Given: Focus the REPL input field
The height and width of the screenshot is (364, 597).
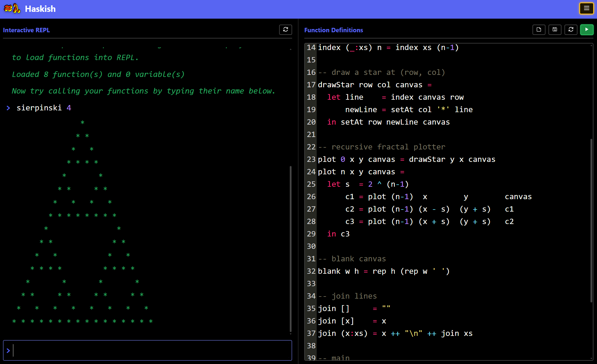Looking at the screenshot, I should pos(147,350).
